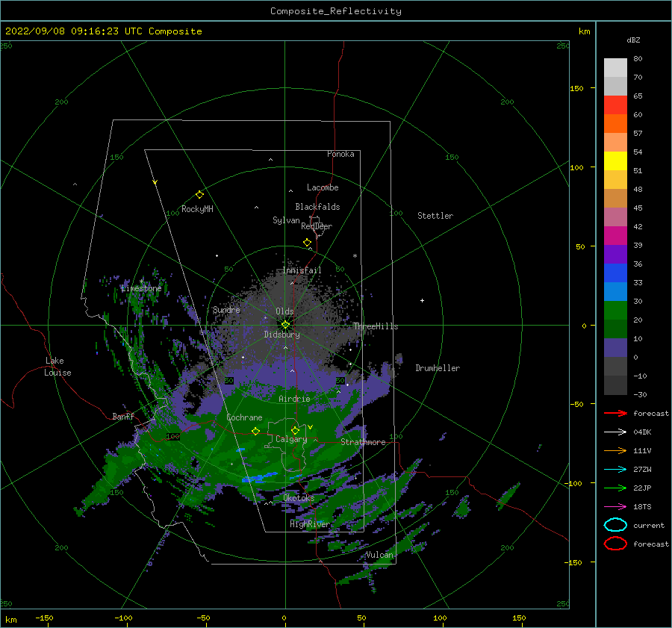The image size is (672, 628).
Task: Pick the light gray 70-80 dBZ swatch
Action: coord(615,68)
